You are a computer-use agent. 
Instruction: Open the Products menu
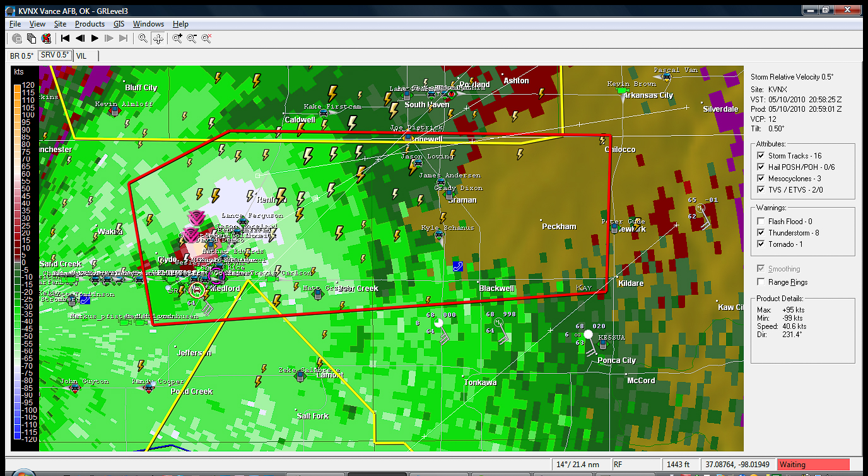tap(90, 24)
